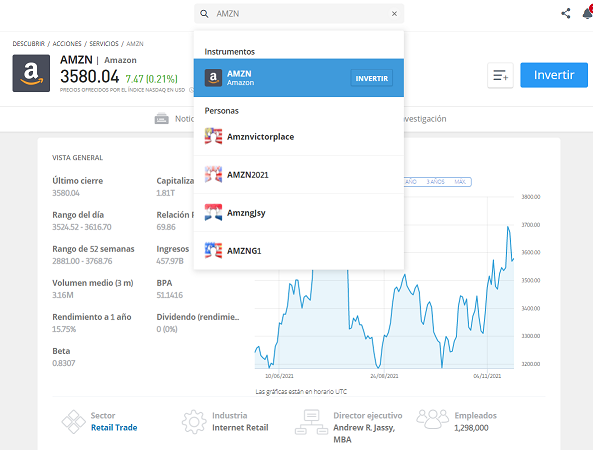Open AMZNG1 person result
The width and height of the screenshot is (593, 450).
pyautogui.click(x=299, y=251)
